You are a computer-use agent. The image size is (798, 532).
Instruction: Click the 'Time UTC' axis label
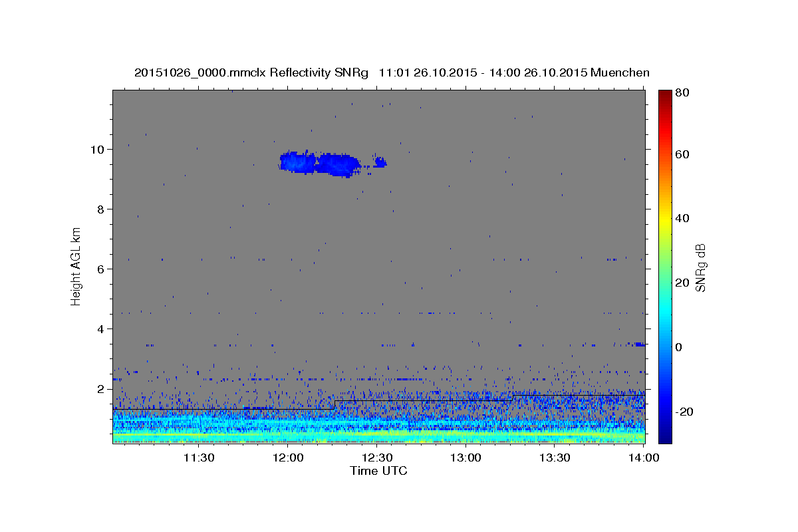pos(378,471)
